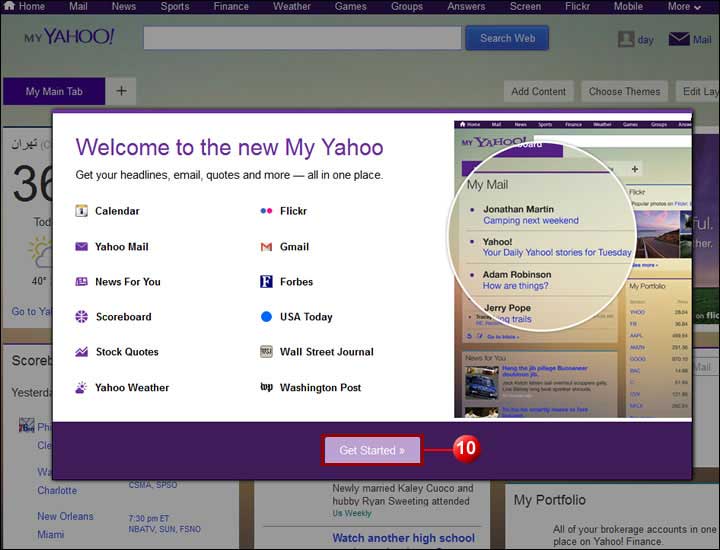Screen dimensions: 720x550
Task: Click the My Yahoo logo
Action: tap(70, 36)
